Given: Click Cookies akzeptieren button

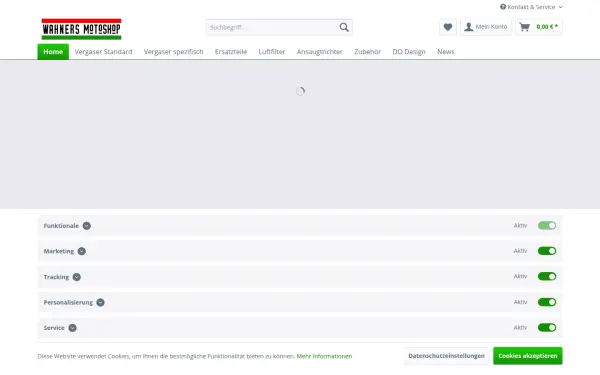Looking at the screenshot, I should [528, 356].
